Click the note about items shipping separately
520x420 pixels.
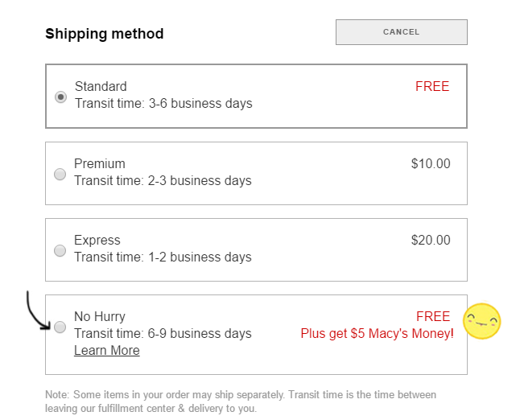[x=241, y=401]
